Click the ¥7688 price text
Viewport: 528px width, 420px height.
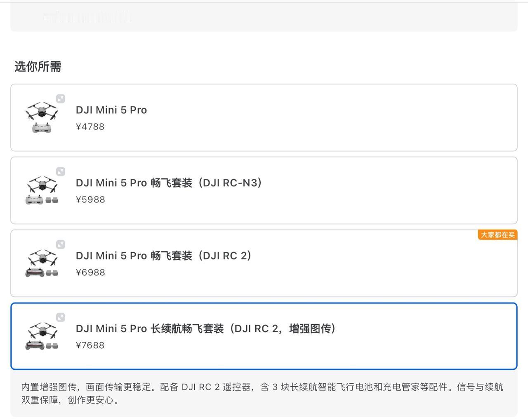(90, 345)
